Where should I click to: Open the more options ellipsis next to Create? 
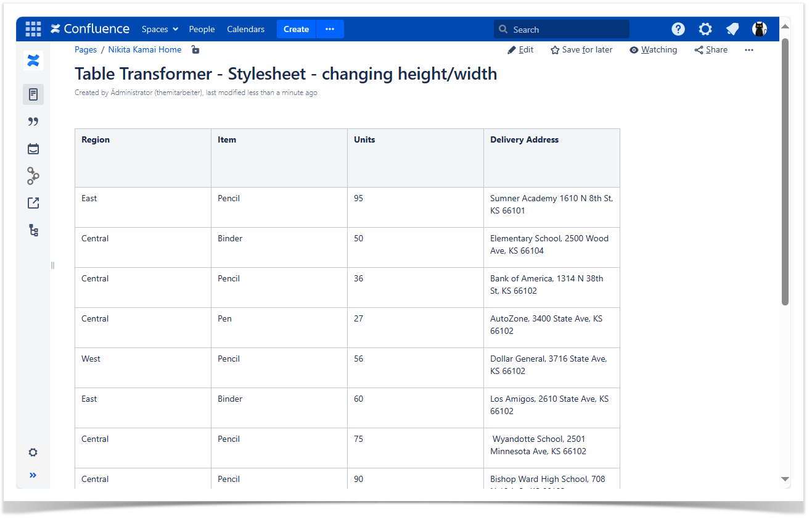coord(330,29)
